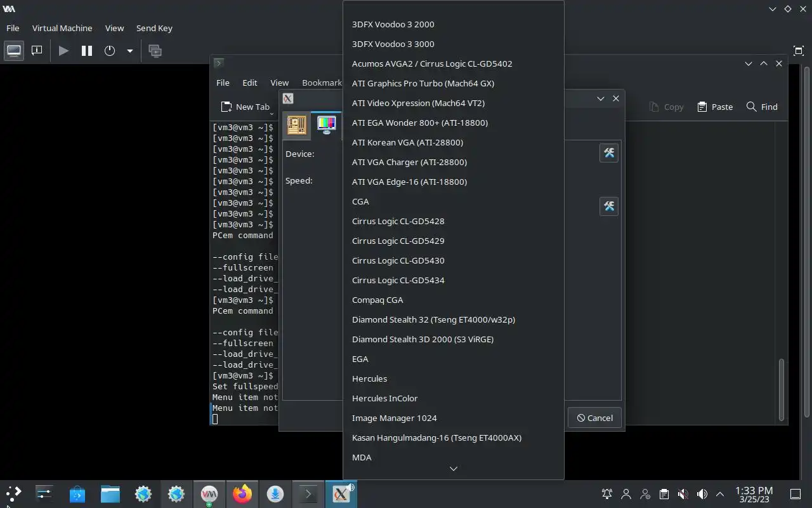Pause the virtual machine
Screen dimensions: 812x508
pos(87,51)
